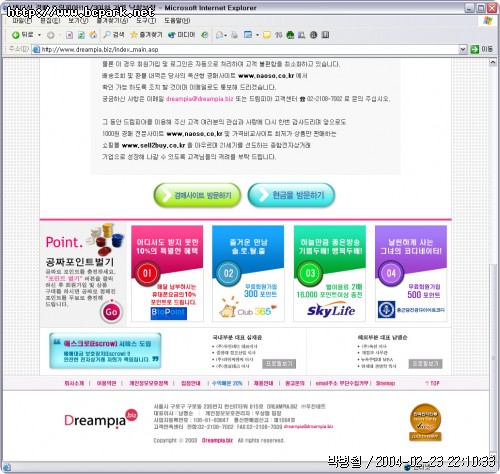The image size is (500, 474).
Task: Open the Edit (편집) menu
Action: click(x=50, y=21)
